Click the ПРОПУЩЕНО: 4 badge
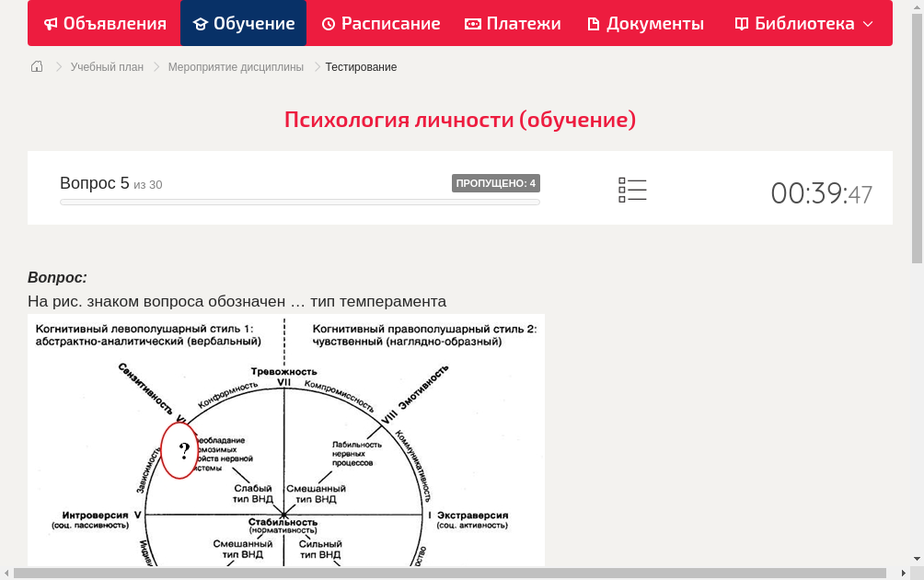Viewport: 924px width, 580px height. pos(496,183)
